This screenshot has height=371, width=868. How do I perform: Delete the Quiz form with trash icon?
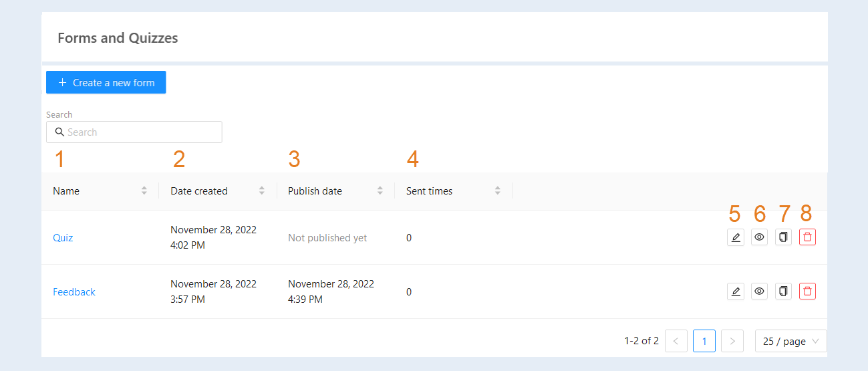point(807,237)
